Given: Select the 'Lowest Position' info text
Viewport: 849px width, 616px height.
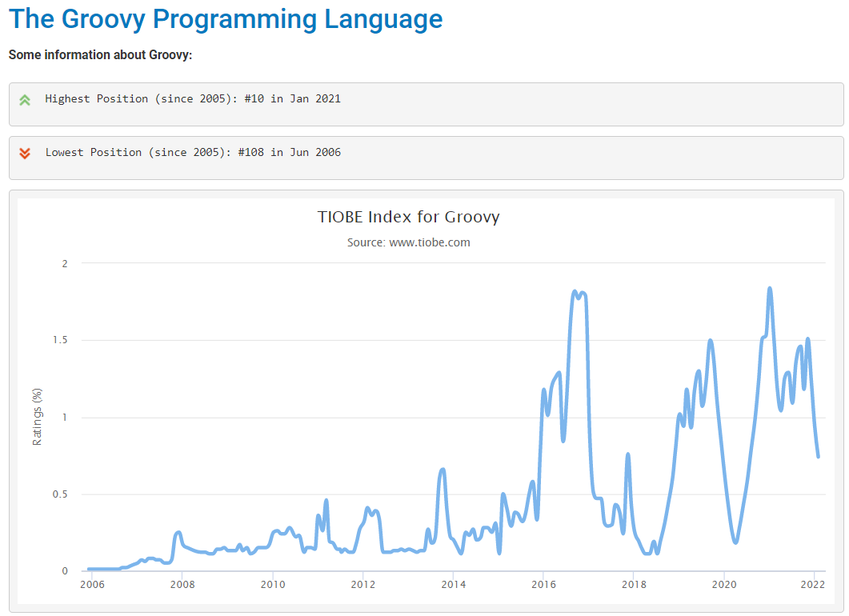Looking at the screenshot, I should (x=193, y=153).
